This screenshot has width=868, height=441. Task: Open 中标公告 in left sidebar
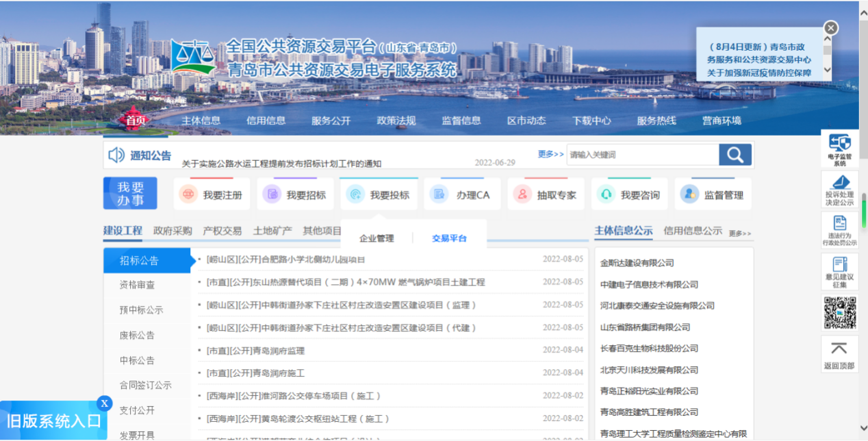[137, 360]
